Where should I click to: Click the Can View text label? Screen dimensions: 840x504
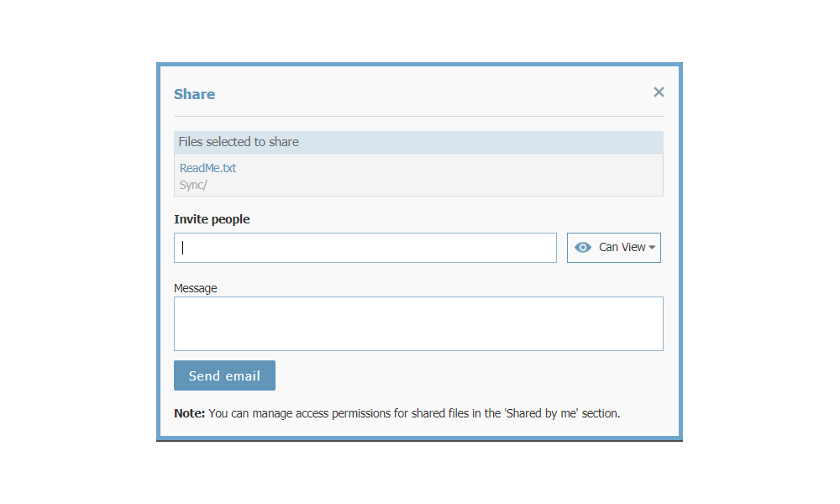click(x=622, y=248)
